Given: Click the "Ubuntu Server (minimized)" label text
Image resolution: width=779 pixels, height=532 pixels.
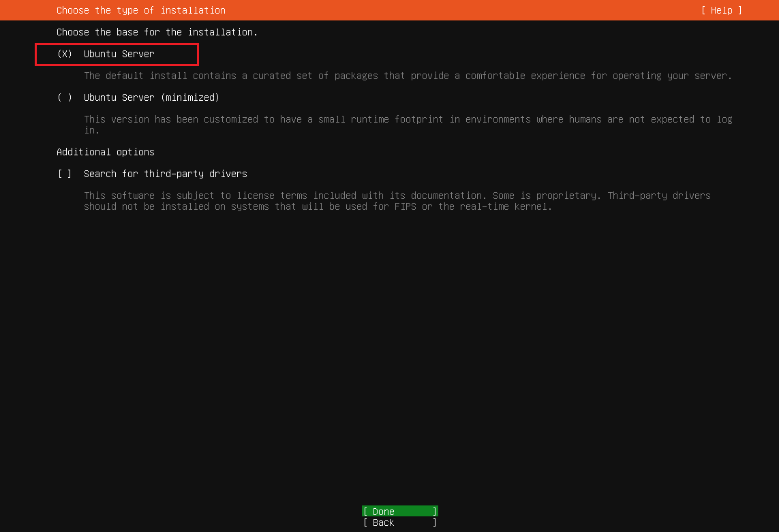Looking at the screenshot, I should click(151, 97).
